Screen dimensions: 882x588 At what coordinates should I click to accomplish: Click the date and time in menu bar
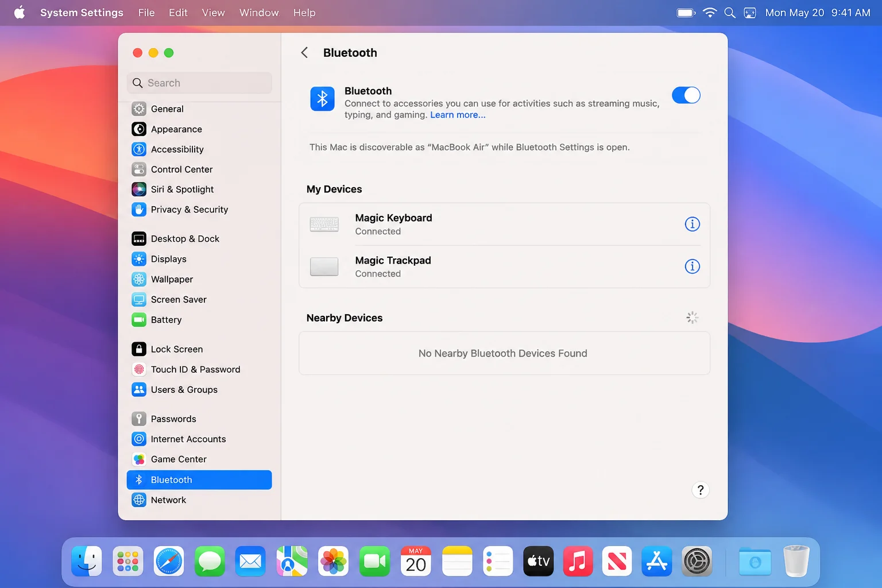pyautogui.click(x=818, y=13)
